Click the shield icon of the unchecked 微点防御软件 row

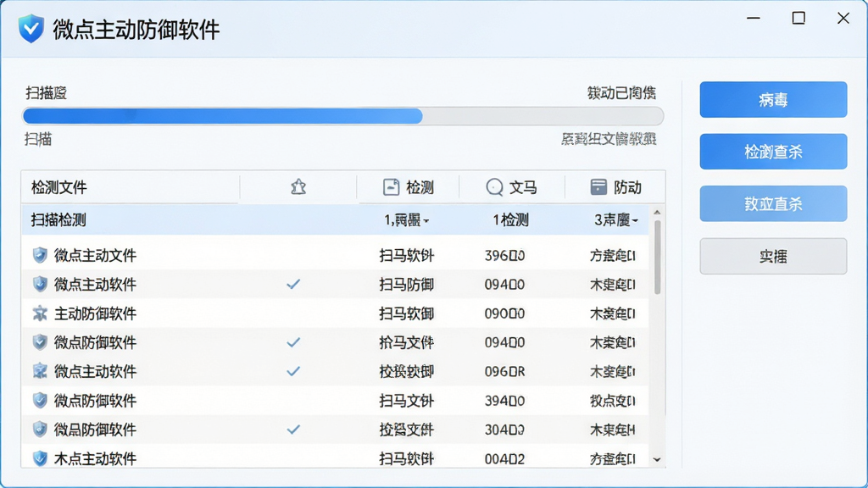(x=40, y=401)
